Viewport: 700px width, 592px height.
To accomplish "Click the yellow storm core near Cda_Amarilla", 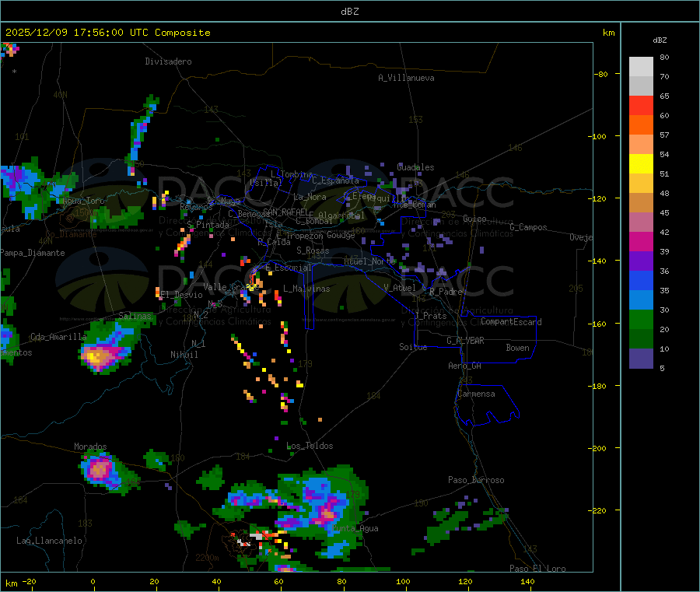I will point(96,357).
